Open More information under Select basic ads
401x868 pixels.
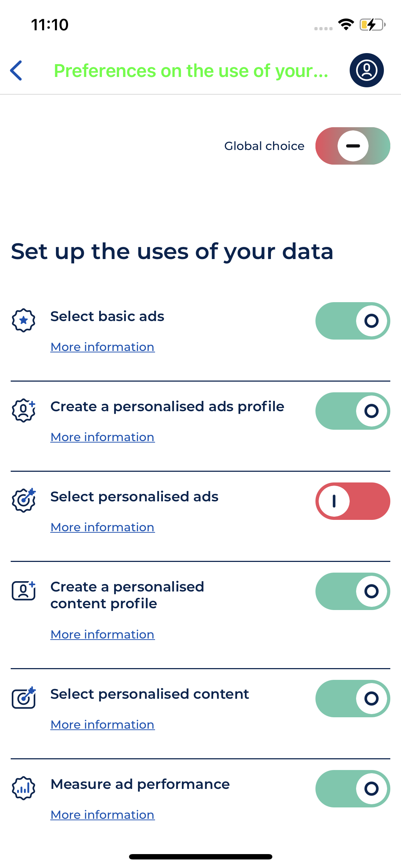(103, 347)
